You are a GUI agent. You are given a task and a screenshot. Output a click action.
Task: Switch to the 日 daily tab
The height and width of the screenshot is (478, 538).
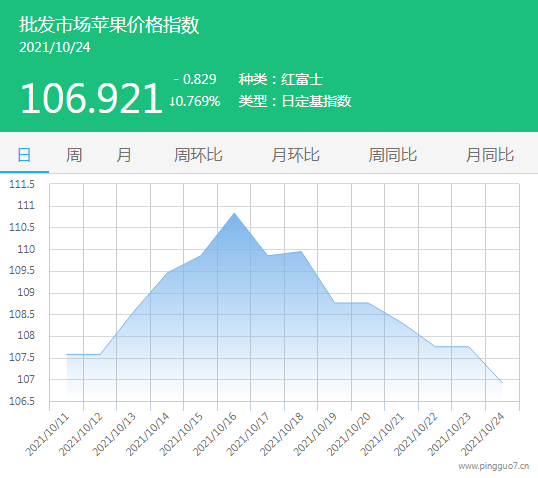click(x=24, y=155)
